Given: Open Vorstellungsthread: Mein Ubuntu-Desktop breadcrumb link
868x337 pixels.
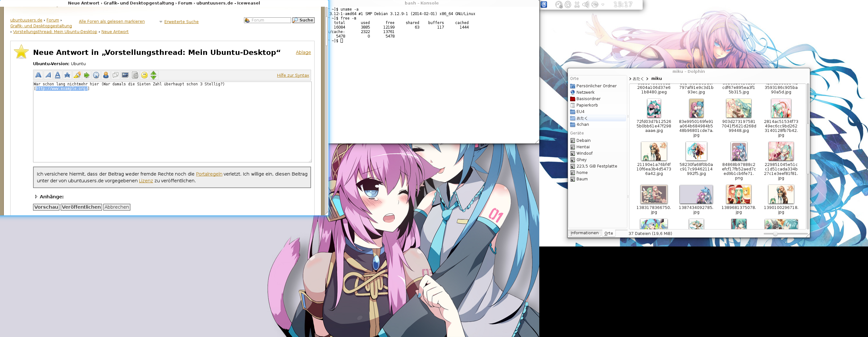Looking at the screenshot, I should (x=55, y=32).
